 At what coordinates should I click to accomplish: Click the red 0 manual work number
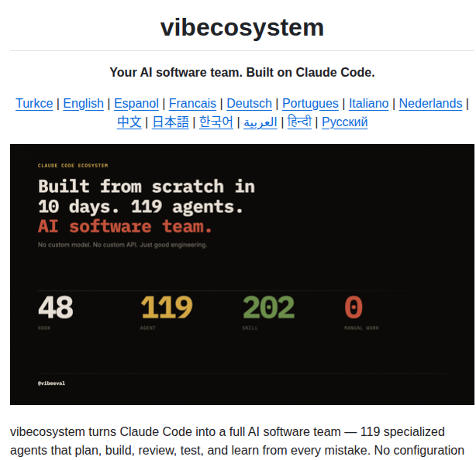tap(354, 307)
